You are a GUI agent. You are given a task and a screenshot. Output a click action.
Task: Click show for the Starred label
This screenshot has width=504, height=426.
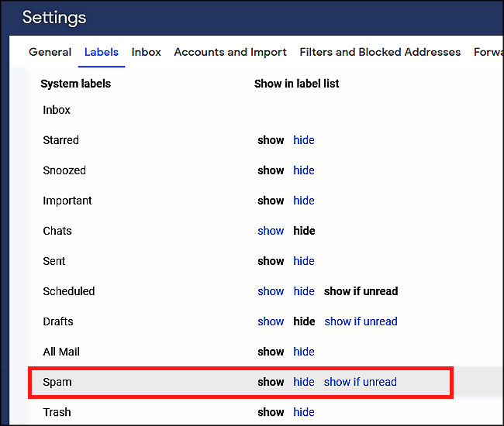click(271, 140)
